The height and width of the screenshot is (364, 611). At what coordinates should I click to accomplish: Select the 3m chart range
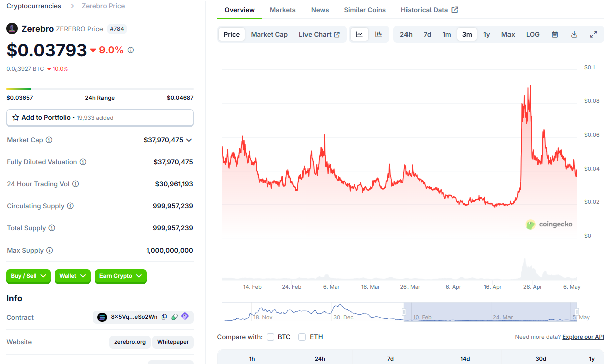[x=467, y=34]
